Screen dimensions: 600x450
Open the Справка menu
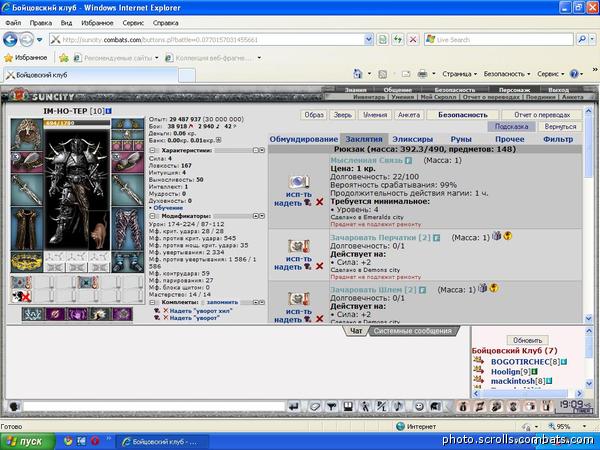click(166, 23)
